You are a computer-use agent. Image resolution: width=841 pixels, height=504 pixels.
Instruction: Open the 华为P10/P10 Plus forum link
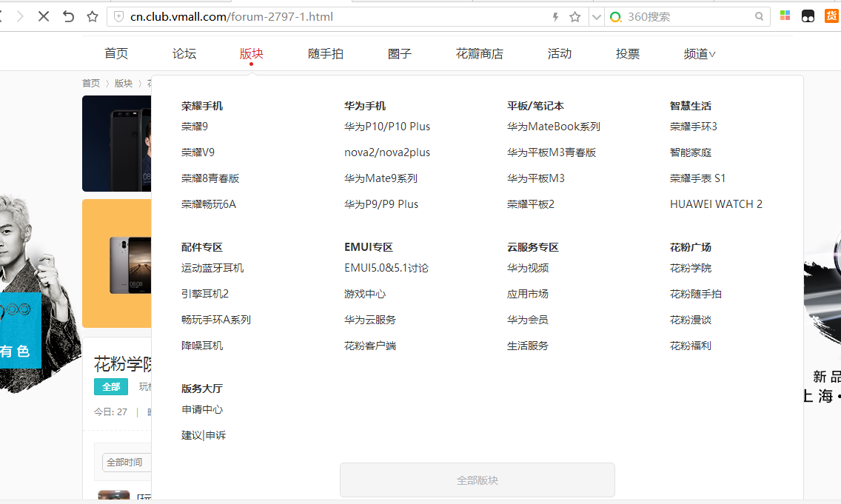pos(387,127)
